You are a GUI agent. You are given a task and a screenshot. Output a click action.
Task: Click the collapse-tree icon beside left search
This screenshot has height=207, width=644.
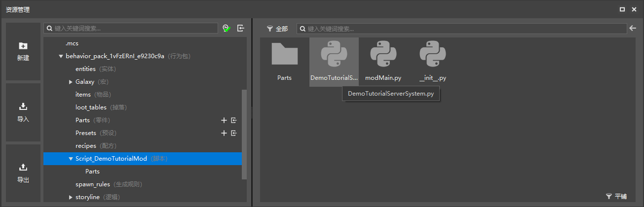point(241,29)
